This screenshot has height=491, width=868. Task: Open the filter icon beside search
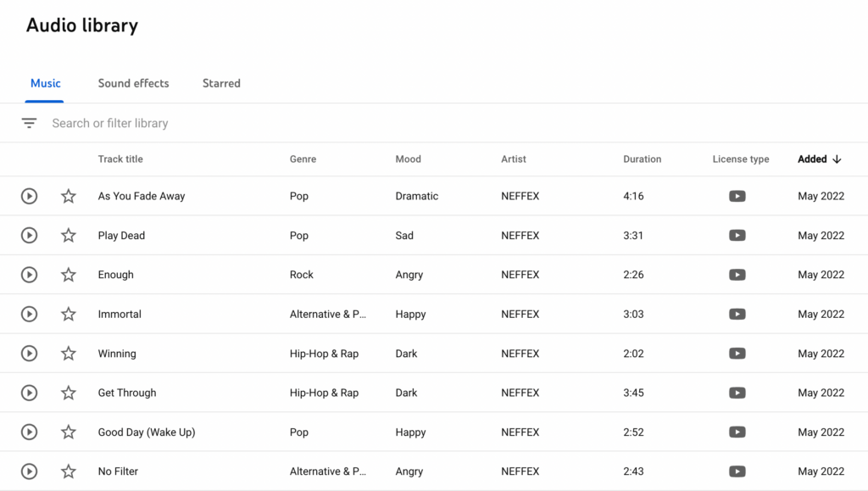pyautogui.click(x=29, y=123)
